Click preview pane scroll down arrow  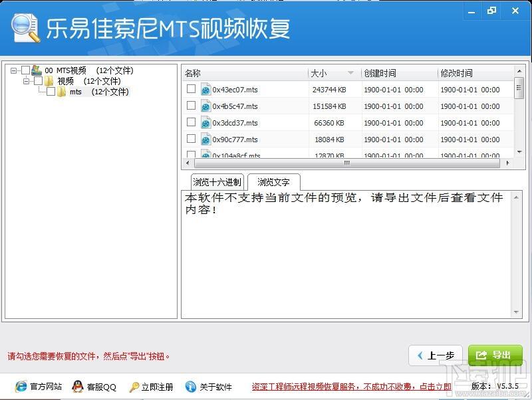(x=516, y=312)
